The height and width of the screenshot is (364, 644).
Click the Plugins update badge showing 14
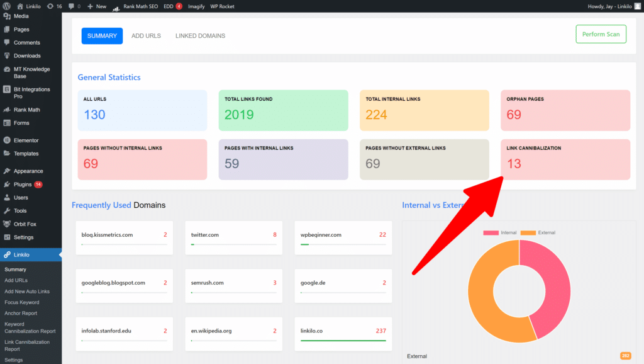pyautogui.click(x=38, y=185)
